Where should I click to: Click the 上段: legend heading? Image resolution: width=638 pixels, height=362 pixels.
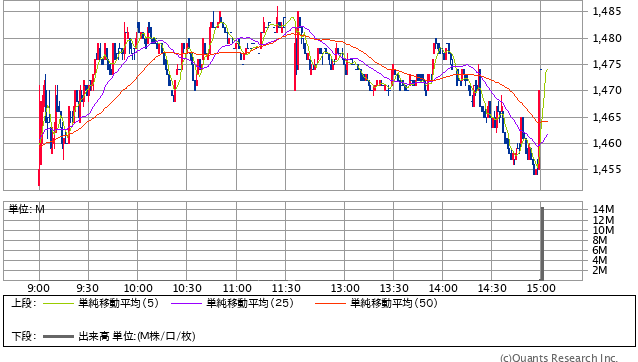point(24,303)
